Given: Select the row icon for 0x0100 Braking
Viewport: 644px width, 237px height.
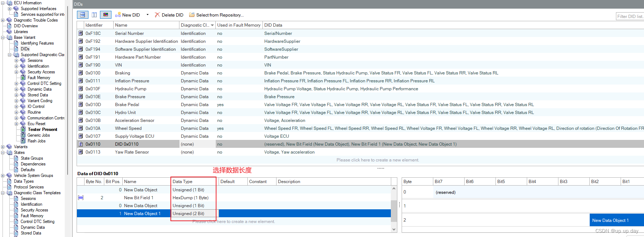Looking at the screenshot, I should click(x=81, y=73).
